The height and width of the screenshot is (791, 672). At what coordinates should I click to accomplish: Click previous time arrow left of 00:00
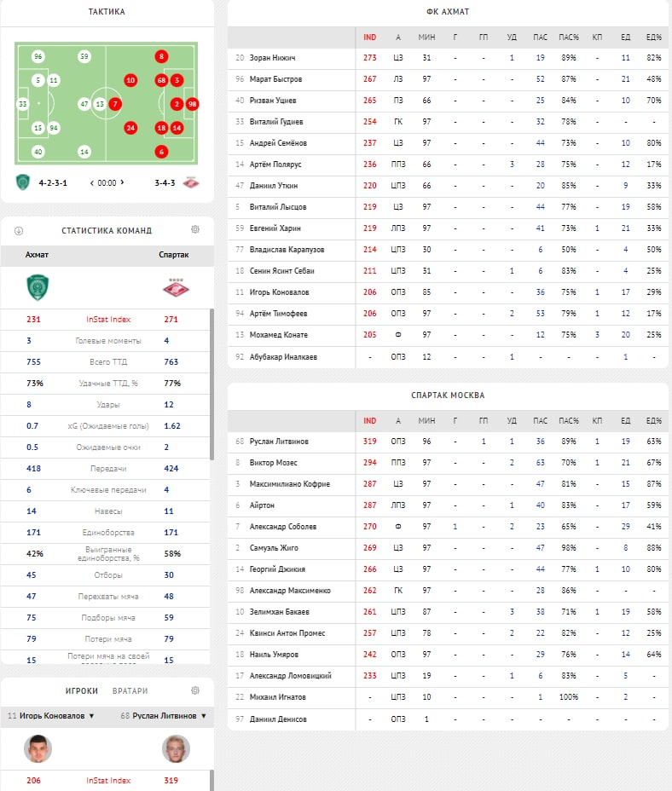(x=91, y=182)
